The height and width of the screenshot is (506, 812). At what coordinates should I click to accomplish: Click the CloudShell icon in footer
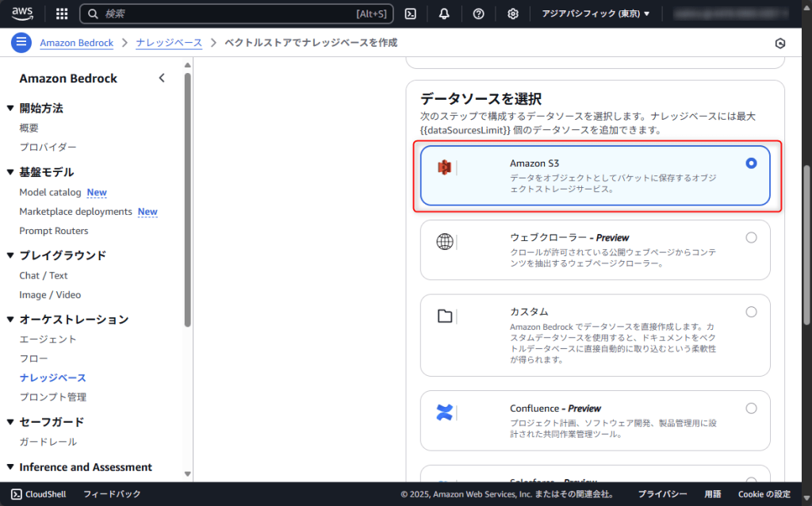17,494
